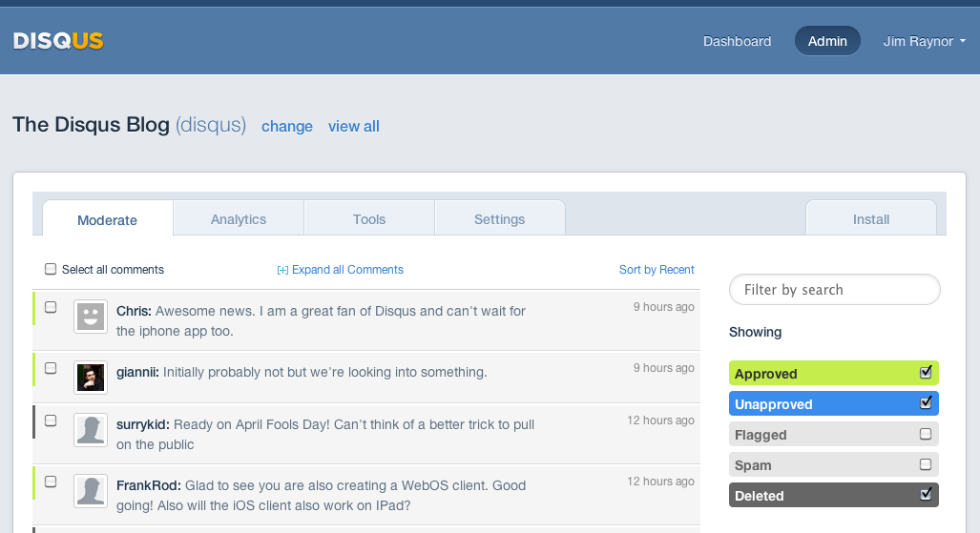
Task: Select the checkbox for Chris's comment
Action: (51, 307)
